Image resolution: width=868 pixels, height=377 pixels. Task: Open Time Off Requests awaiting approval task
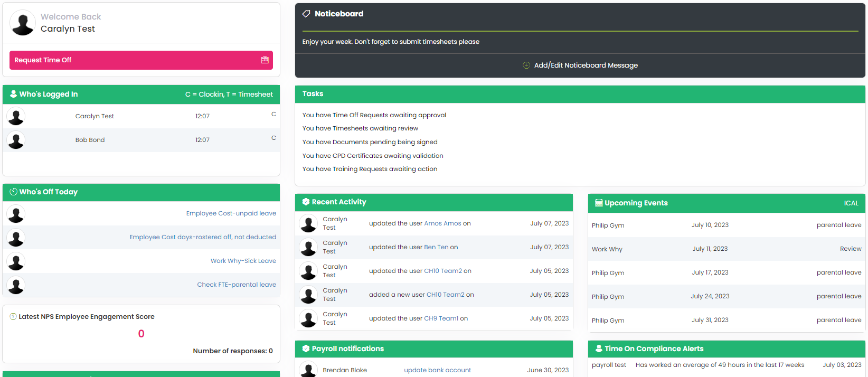pyautogui.click(x=374, y=115)
